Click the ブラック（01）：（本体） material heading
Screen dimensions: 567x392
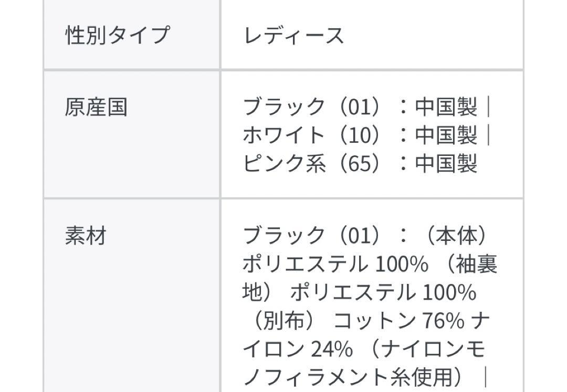[x=366, y=235]
